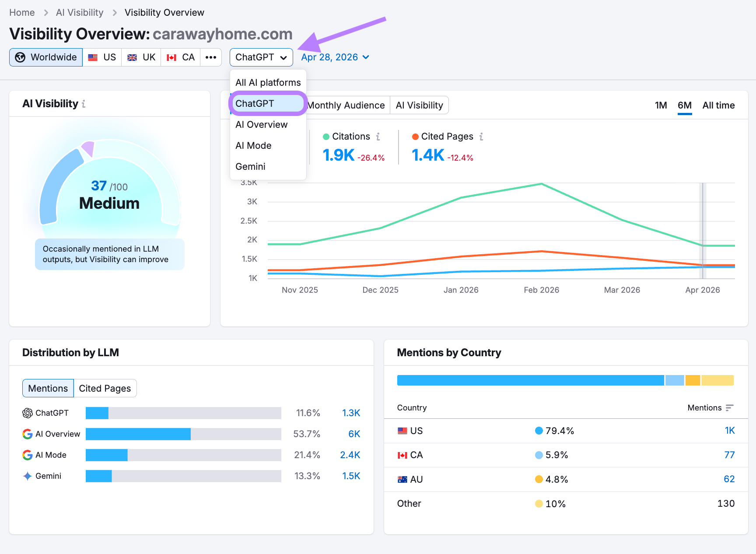Click the AI Overview progress bar
Image resolution: width=756 pixels, height=554 pixels.
183,434
